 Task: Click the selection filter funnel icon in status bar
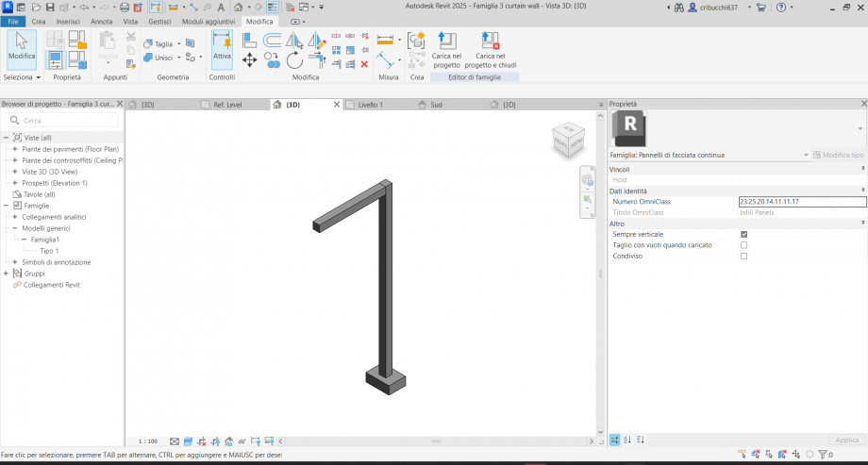(823, 455)
